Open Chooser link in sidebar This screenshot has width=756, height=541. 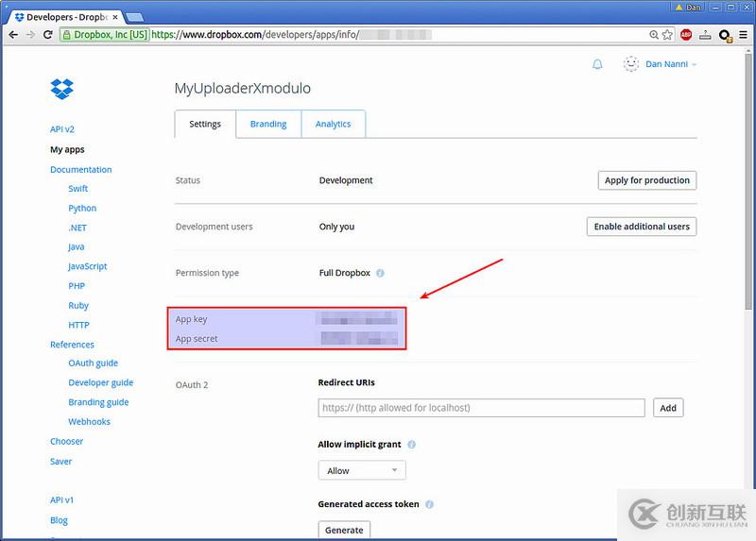pos(66,441)
